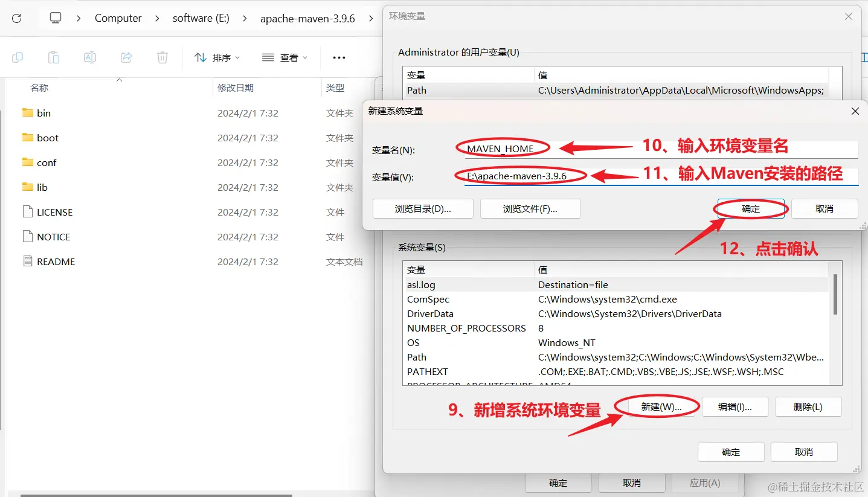Click the 编辑(I)... system variable button
The image size is (868, 497).
pyautogui.click(x=735, y=407)
